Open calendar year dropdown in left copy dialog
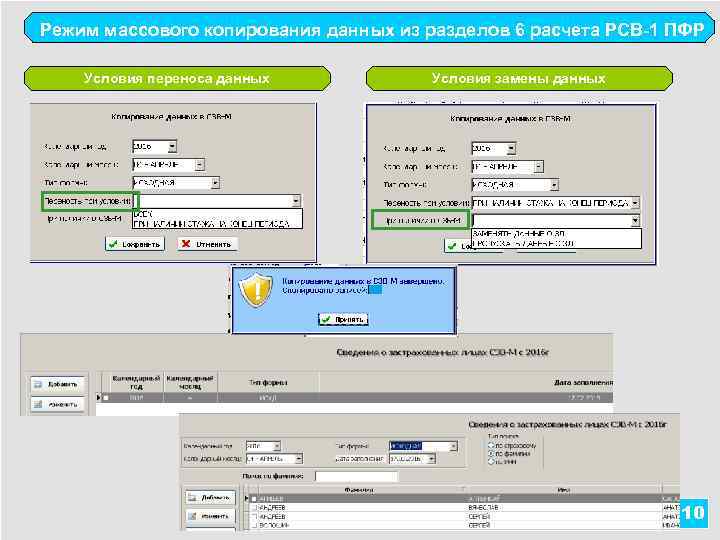The image size is (720, 540). point(172,146)
